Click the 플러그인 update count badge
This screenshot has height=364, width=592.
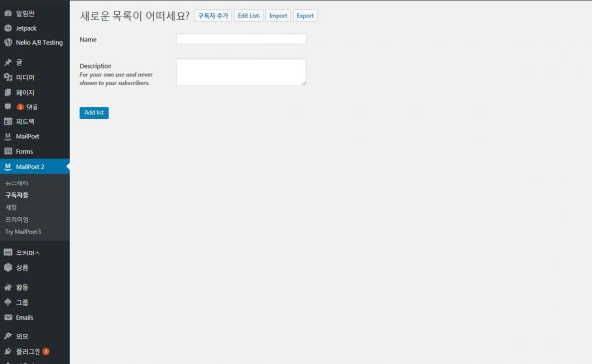click(x=46, y=351)
